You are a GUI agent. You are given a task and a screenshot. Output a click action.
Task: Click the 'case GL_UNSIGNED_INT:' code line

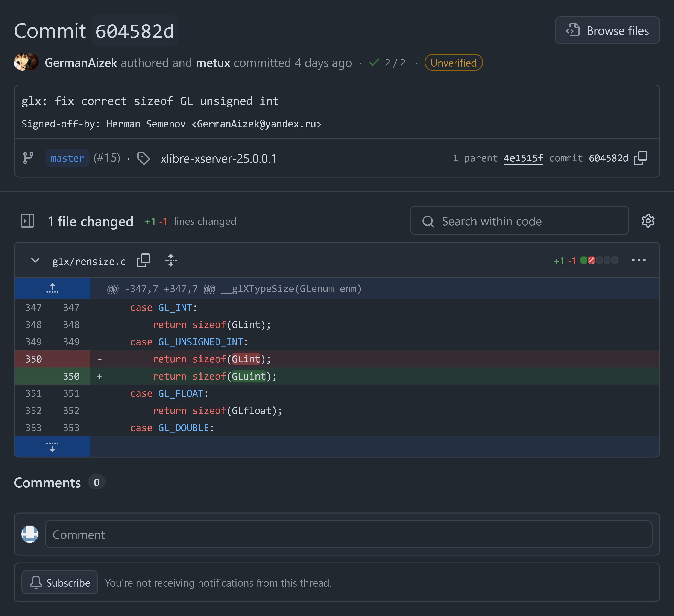(189, 342)
